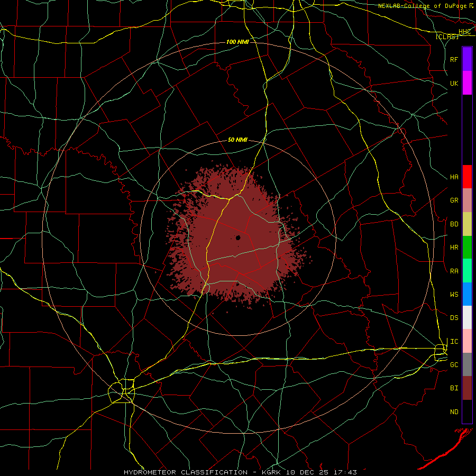Click the RA light green legend swatch
This screenshot has width=476, height=476.
pos(467,271)
